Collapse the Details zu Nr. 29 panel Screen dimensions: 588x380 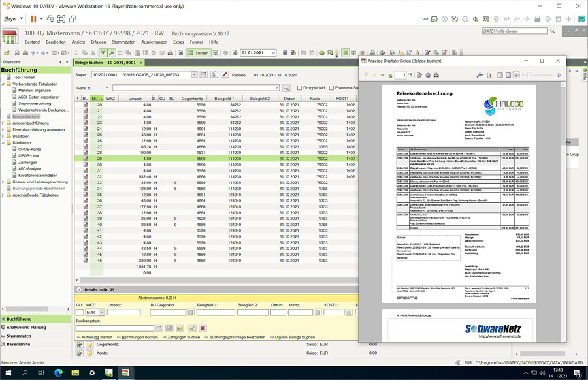[x=79, y=289]
